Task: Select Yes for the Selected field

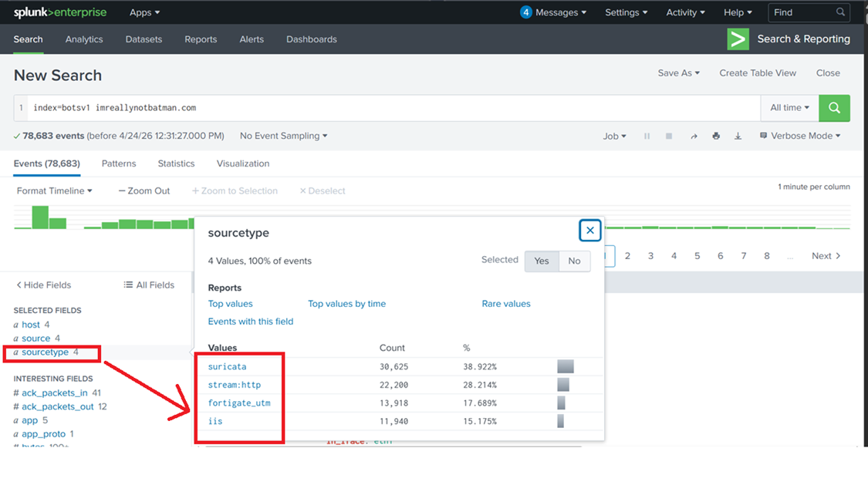Action: click(x=542, y=261)
